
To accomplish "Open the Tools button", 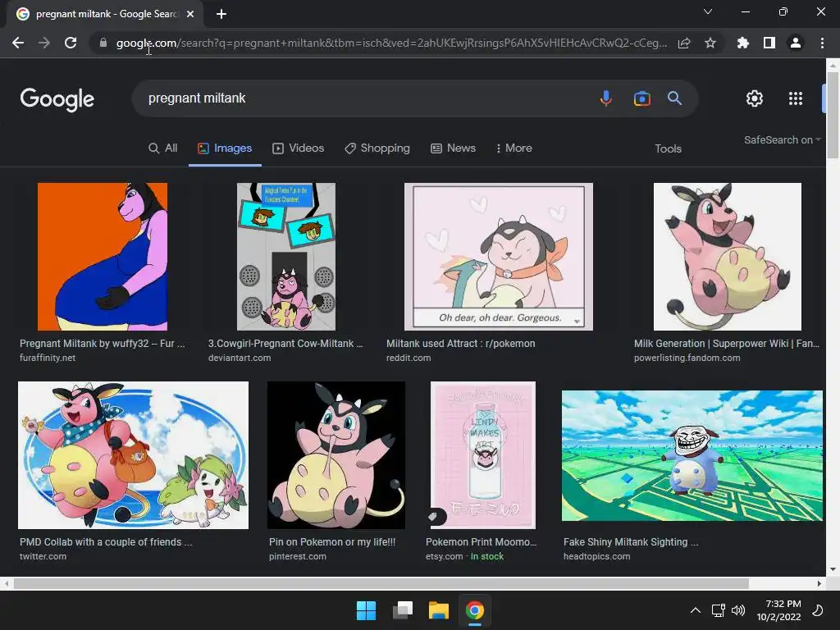I will 668,149.
